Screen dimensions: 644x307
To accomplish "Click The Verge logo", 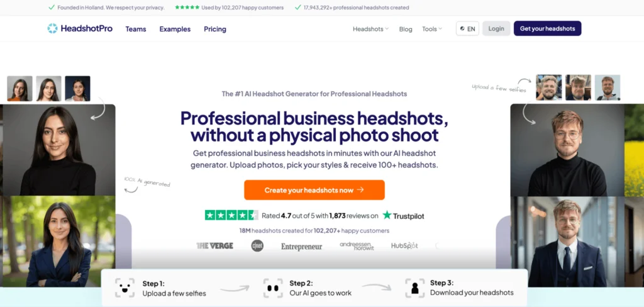I will pyautogui.click(x=215, y=246).
